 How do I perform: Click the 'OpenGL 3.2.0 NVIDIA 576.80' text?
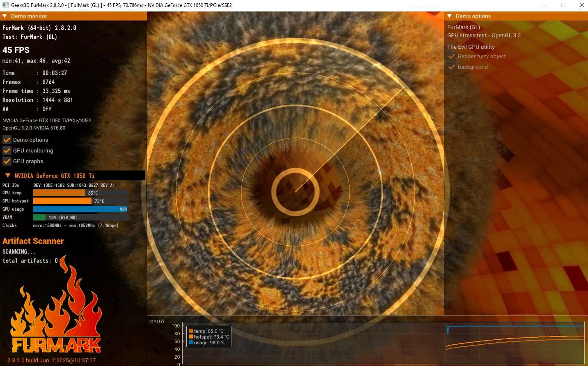coord(34,128)
